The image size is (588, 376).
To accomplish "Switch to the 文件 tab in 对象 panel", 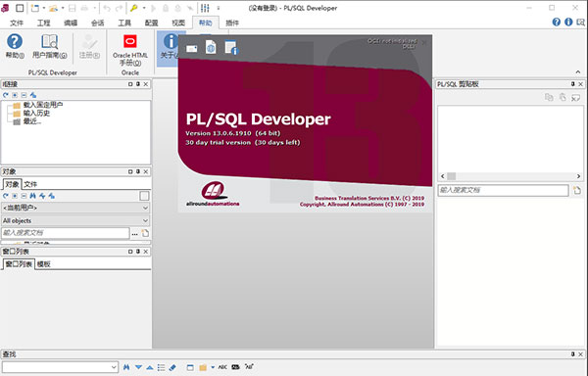I will [30, 184].
